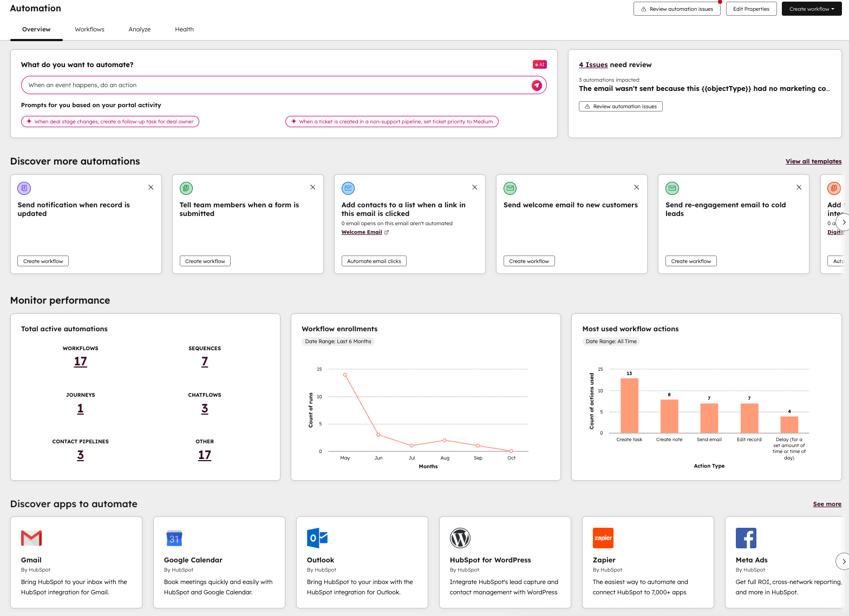Image resolution: width=849 pixels, height=616 pixels.
Task: Click the 'What do you want to automate' input
Action: (276, 85)
